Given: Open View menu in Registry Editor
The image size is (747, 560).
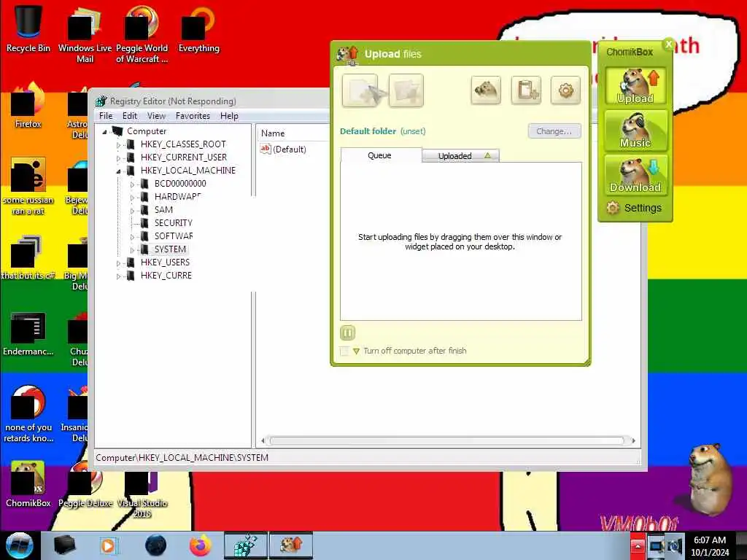Looking at the screenshot, I should (x=156, y=116).
